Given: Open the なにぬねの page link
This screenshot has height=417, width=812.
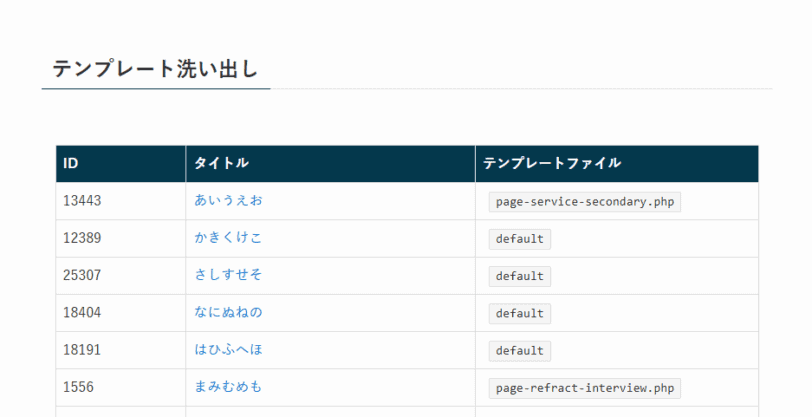Looking at the screenshot, I should coord(228,312).
